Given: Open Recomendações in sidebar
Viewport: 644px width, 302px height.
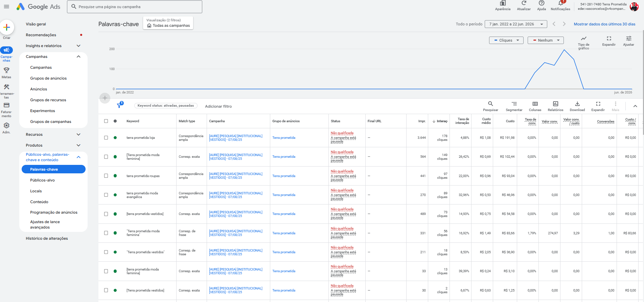Looking at the screenshot, I should (41, 35).
